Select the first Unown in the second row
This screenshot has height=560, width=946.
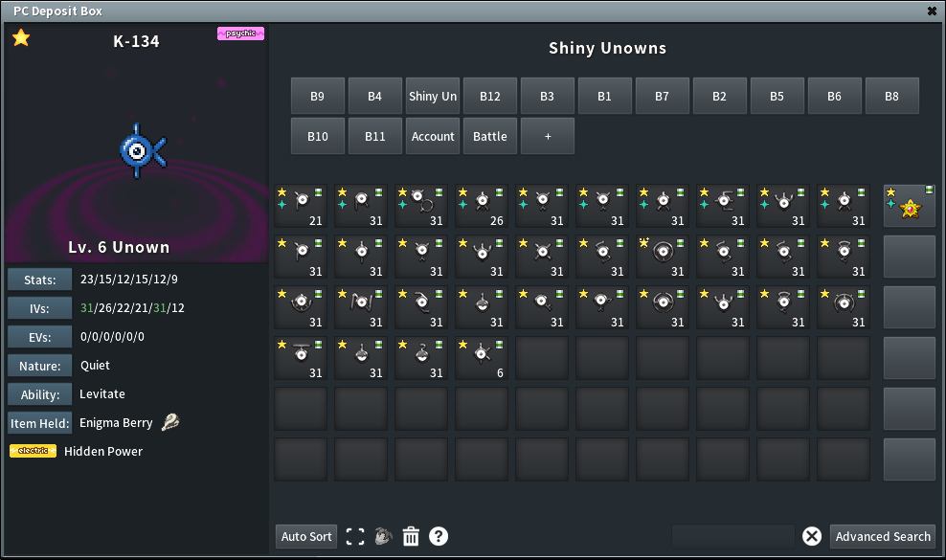301,257
